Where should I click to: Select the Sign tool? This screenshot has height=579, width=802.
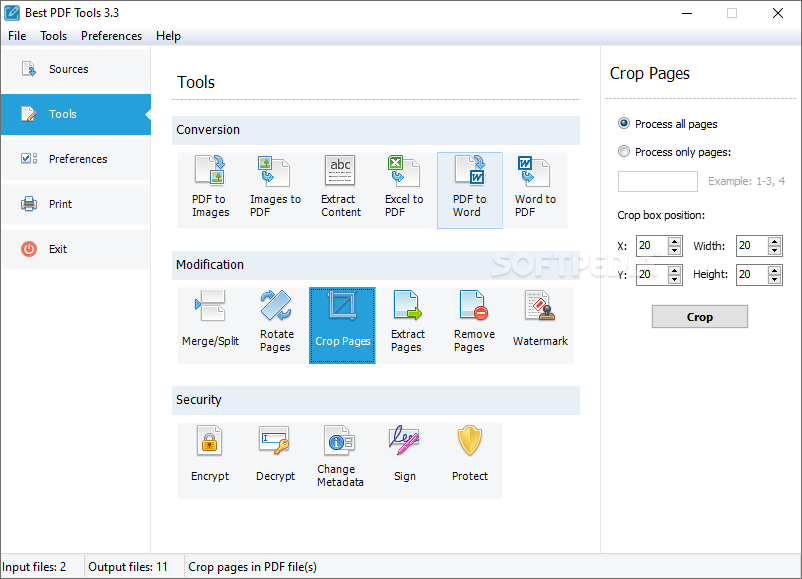point(405,460)
